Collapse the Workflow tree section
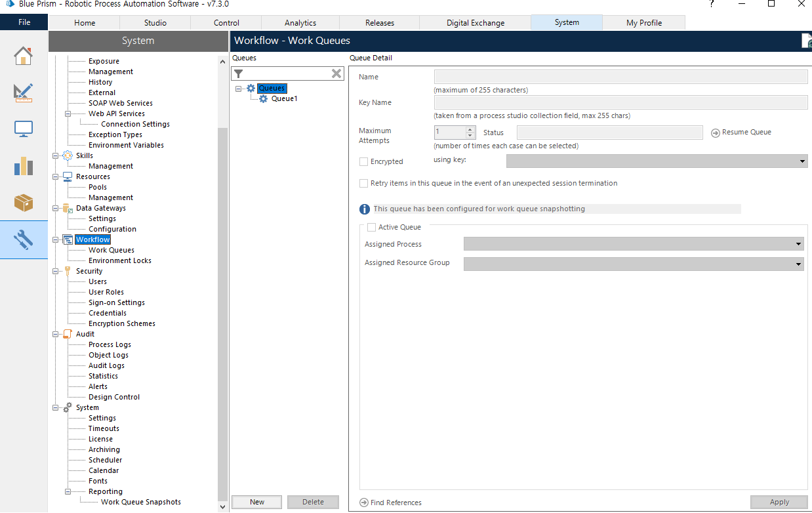The height and width of the screenshot is (513, 812). pos(56,239)
